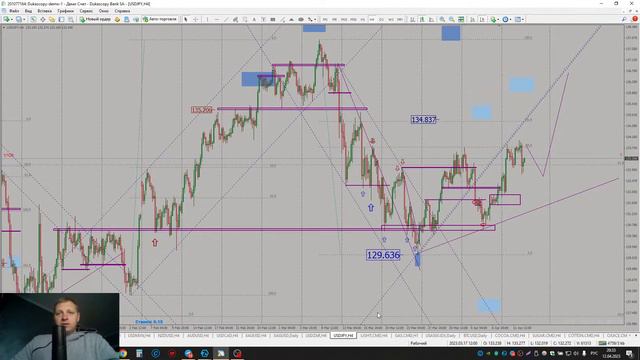Image resolution: width=640 pixels, height=360 pixels.
Task: Select the Fibonacci Retracement tool
Action: 245,19
